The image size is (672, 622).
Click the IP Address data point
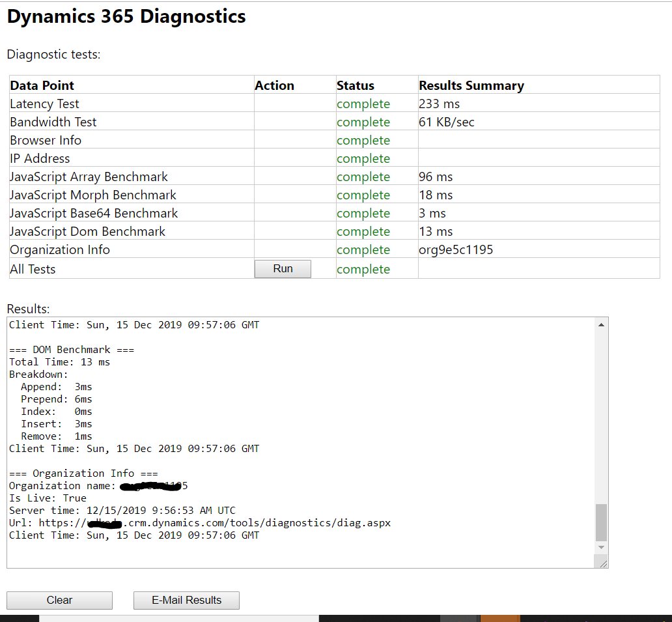[40, 158]
